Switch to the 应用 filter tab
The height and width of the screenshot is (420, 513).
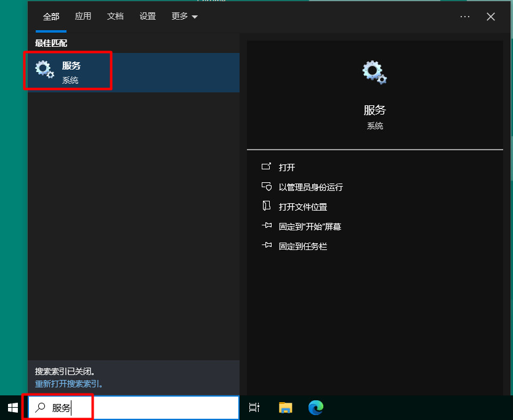83,17
